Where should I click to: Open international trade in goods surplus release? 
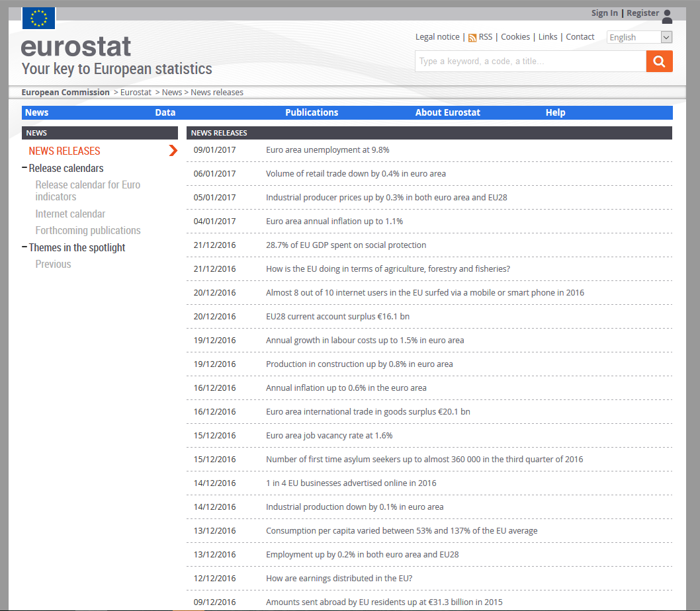[368, 411]
